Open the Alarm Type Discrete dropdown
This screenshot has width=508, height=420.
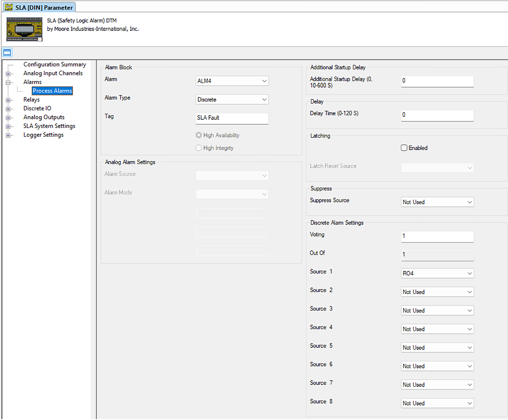232,100
